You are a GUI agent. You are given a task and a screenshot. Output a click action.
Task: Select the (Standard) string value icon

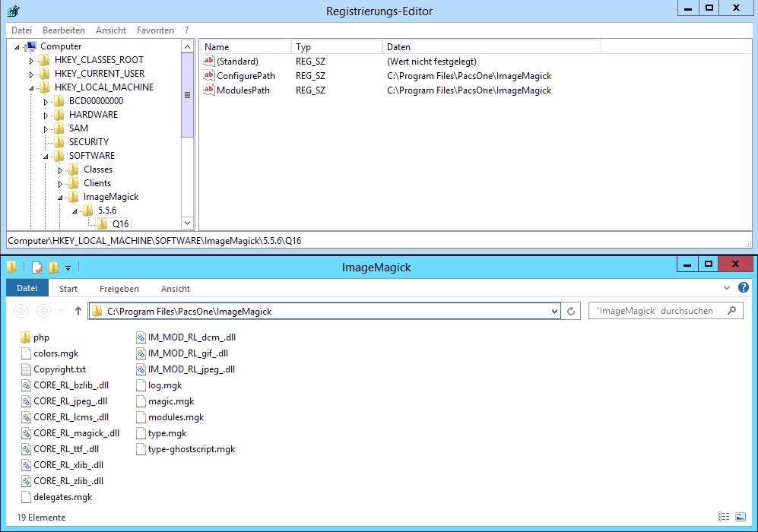click(209, 61)
